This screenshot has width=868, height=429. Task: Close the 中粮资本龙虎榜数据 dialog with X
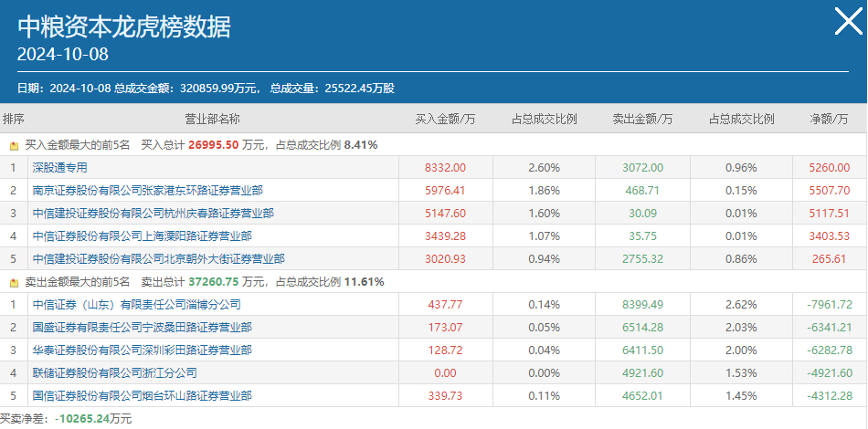point(849,22)
